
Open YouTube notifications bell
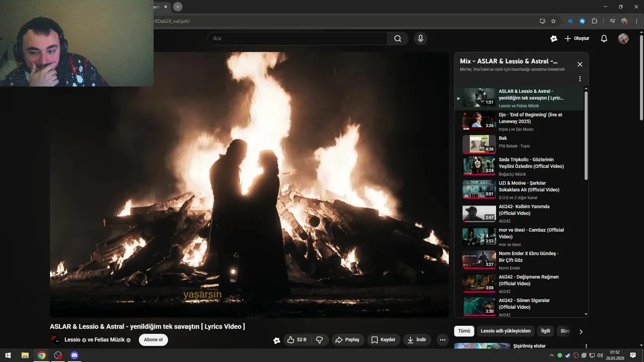[604, 39]
